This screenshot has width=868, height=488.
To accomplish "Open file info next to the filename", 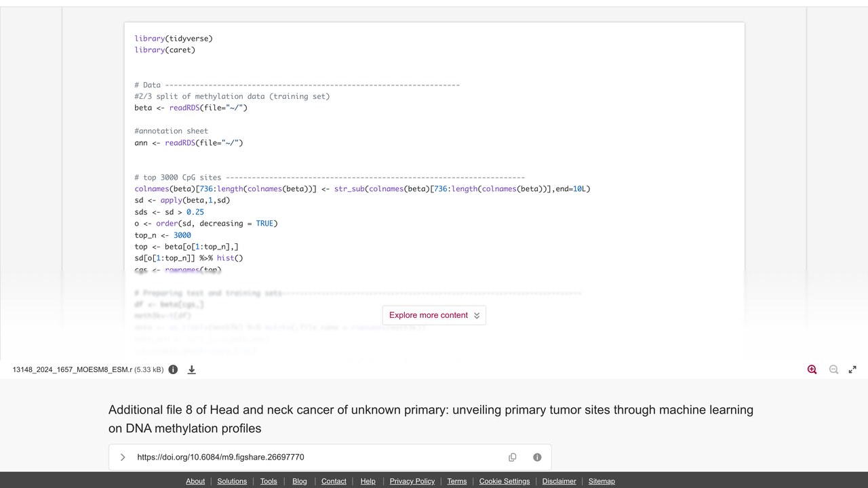I will (173, 369).
